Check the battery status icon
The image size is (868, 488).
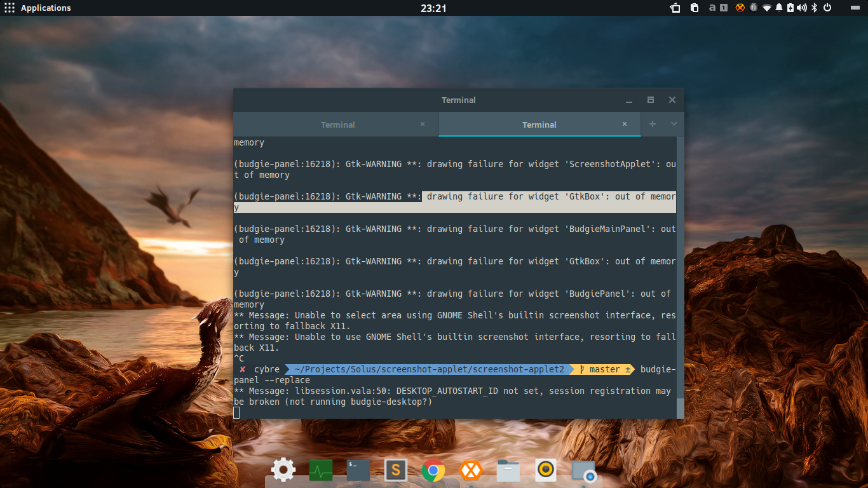tap(790, 8)
